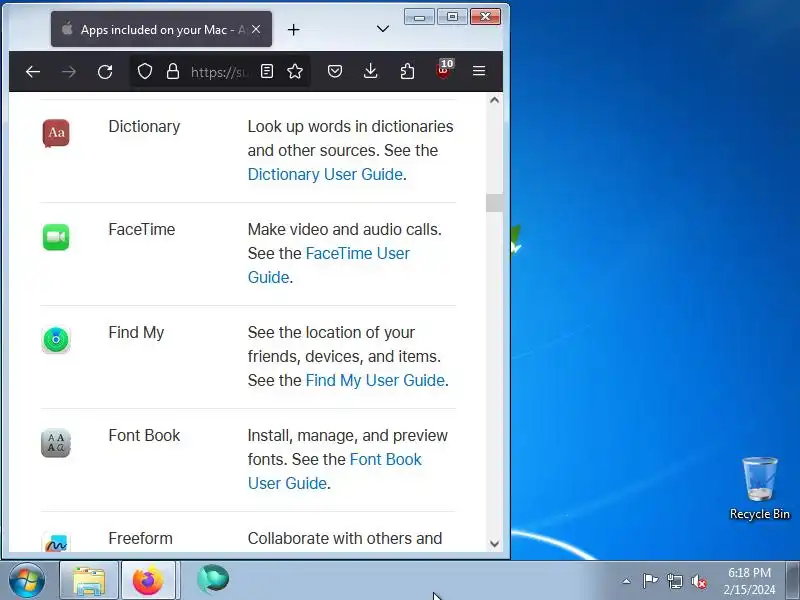Click the vertical scrollbar thumb
This screenshot has width=800, height=600.
[x=494, y=203]
